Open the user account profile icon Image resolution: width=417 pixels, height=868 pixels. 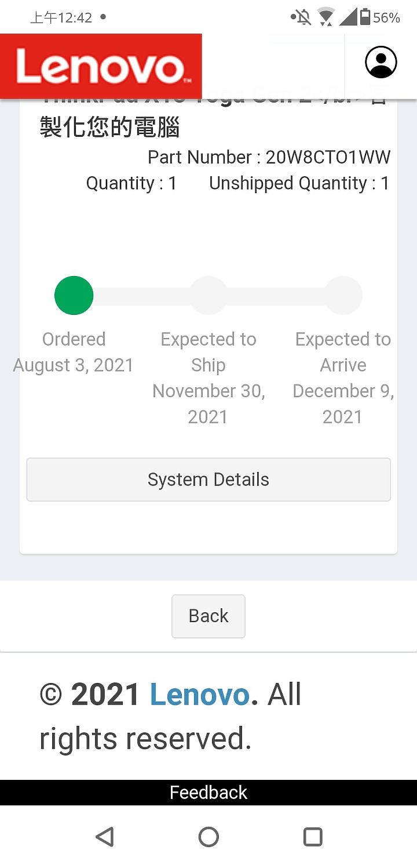pos(381,61)
